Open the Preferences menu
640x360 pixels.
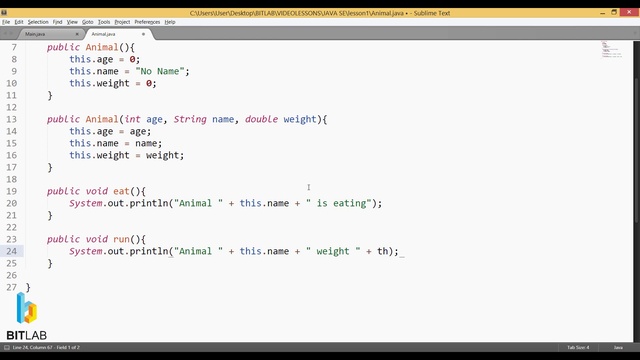pos(147,22)
